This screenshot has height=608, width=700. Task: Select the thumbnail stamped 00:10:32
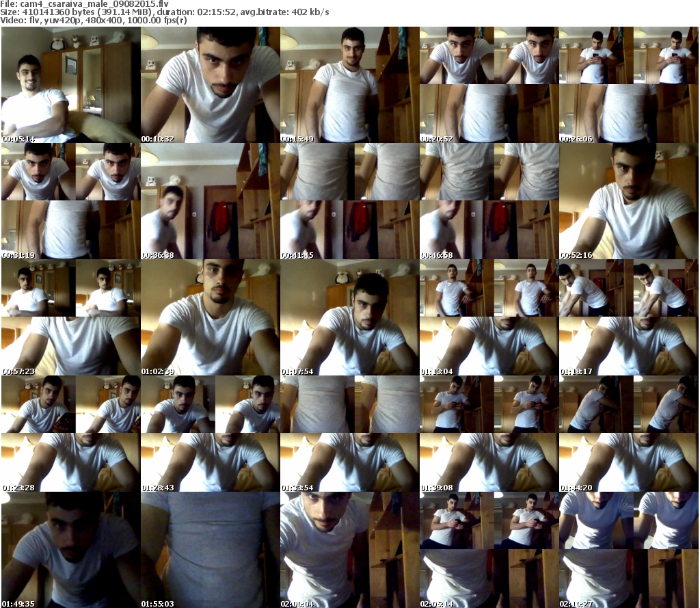click(211, 85)
